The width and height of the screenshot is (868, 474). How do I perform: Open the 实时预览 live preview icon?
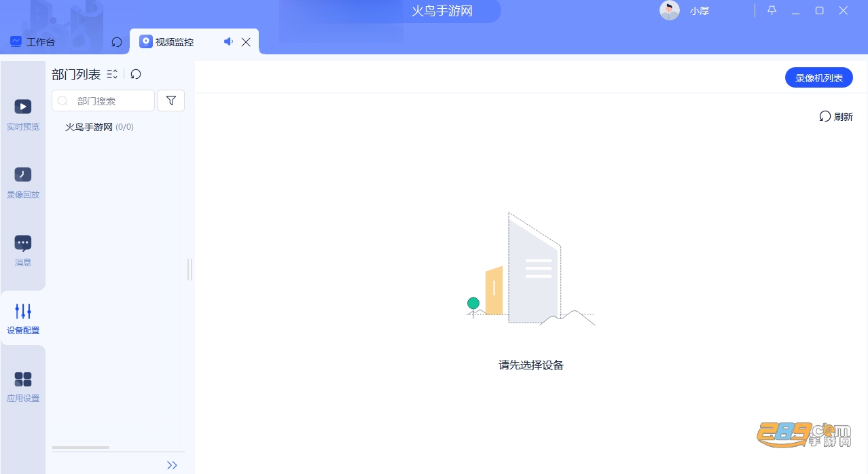tap(23, 107)
